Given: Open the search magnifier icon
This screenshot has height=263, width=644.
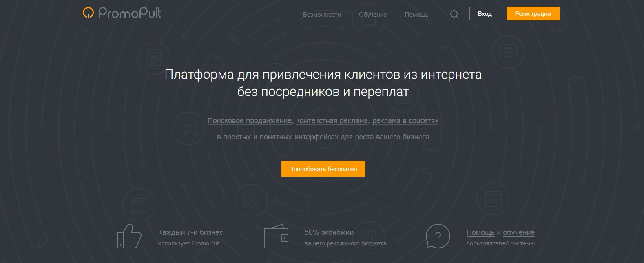Looking at the screenshot, I should (454, 14).
